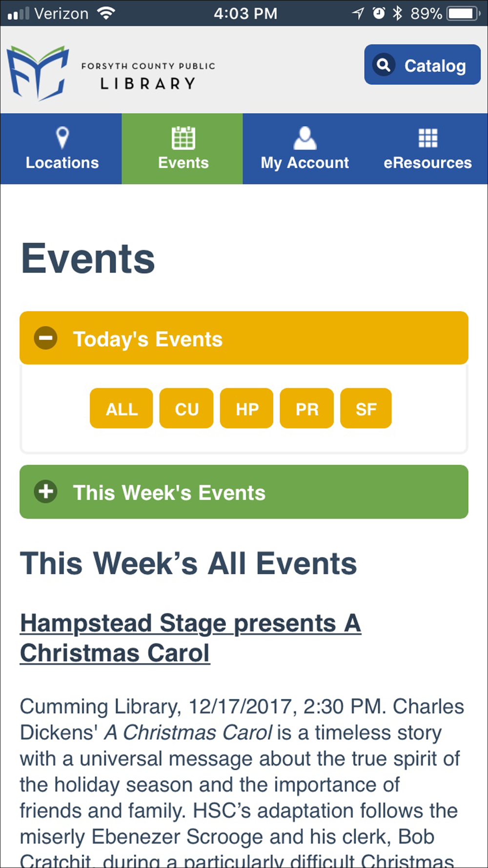Image resolution: width=488 pixels, height=868 pixels.
Task: Select the ALL events filter
Action: pyautogui.click(x=122, y=408)
